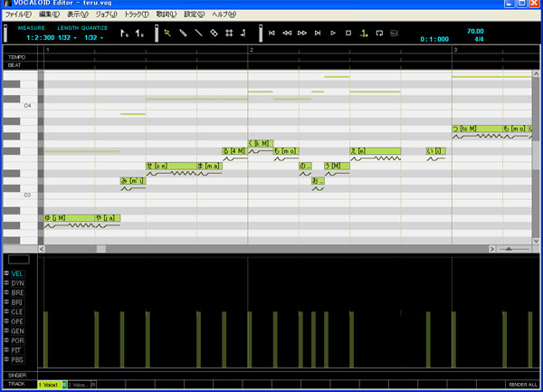Toggle handle icon beside VEL

[6, 273]
